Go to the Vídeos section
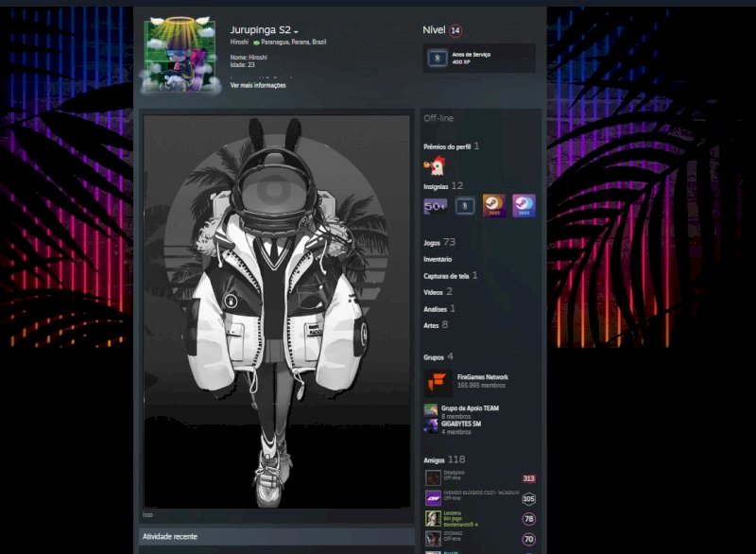Viewport: 756px width, 554px height. (433, 292)
